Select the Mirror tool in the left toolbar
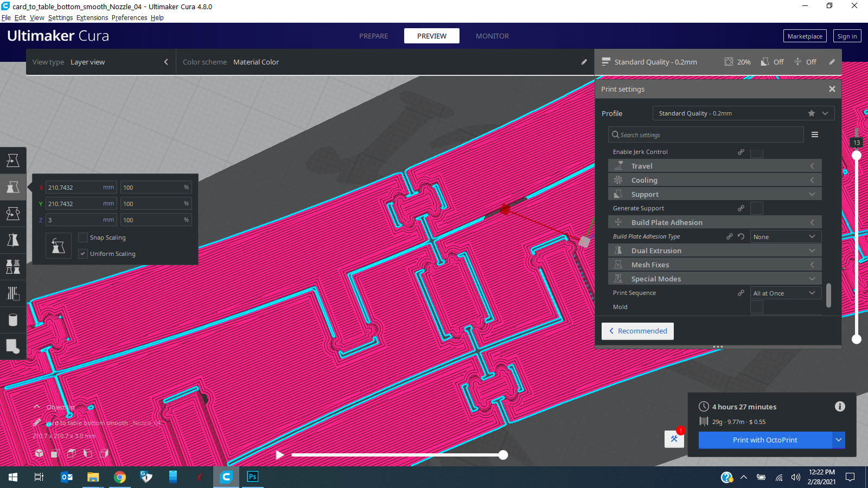Screen dimensions: 868x488 [x=13, y=240]
